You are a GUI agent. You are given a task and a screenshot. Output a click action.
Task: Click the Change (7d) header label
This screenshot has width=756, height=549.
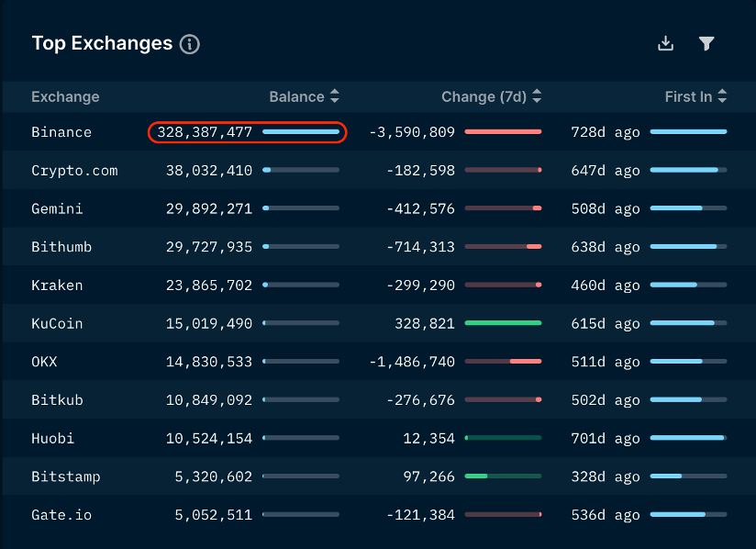484,96
